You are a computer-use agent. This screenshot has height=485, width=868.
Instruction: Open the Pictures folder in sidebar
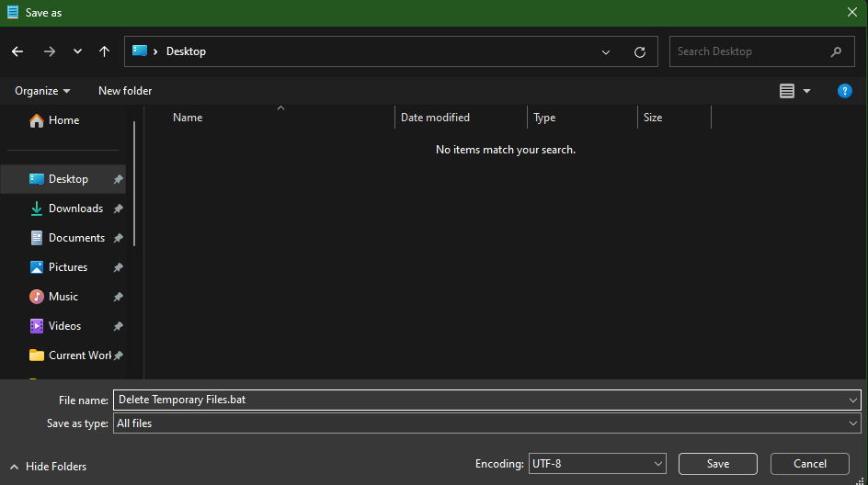(x=68, y=267)
